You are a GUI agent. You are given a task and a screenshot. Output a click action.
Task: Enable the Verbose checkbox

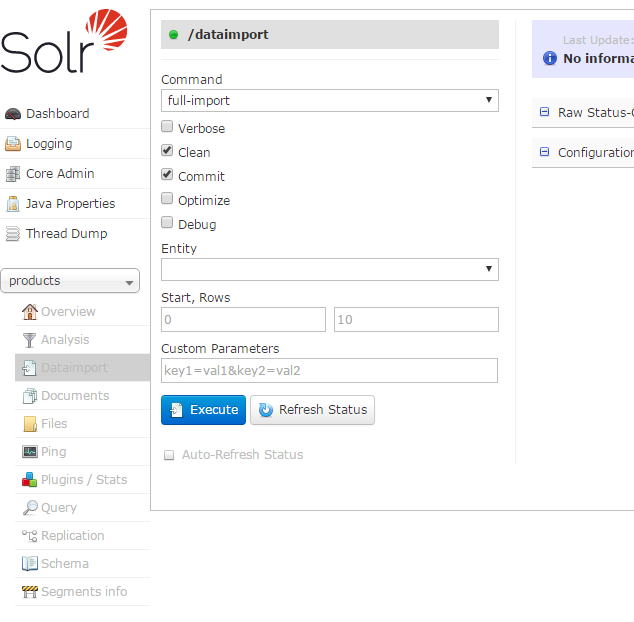pyautogui.click(x=167, y=127)
